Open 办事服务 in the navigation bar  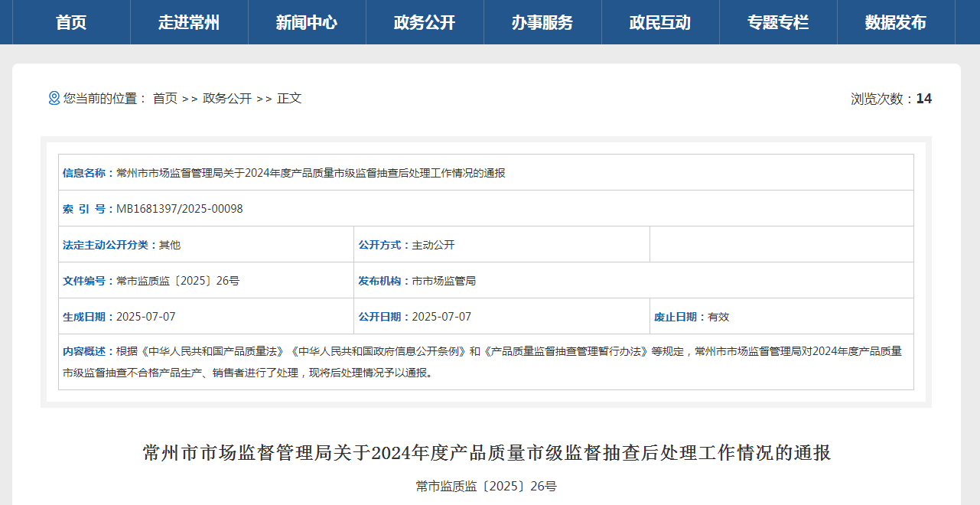tap(542, 22)
